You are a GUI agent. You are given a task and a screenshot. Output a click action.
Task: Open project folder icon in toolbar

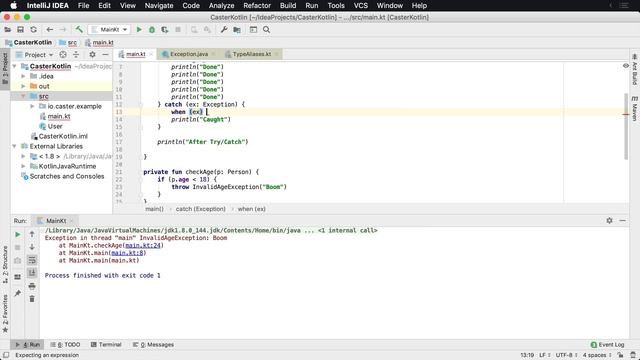click(7, 29)
